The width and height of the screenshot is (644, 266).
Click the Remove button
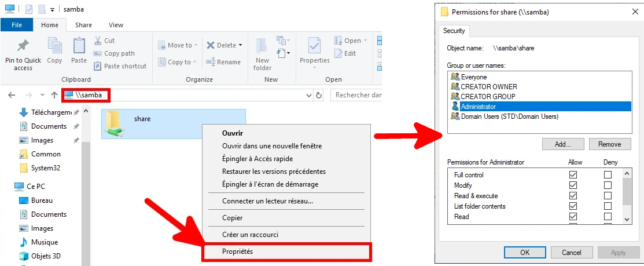pyautogui.click(x=609, y=144)
